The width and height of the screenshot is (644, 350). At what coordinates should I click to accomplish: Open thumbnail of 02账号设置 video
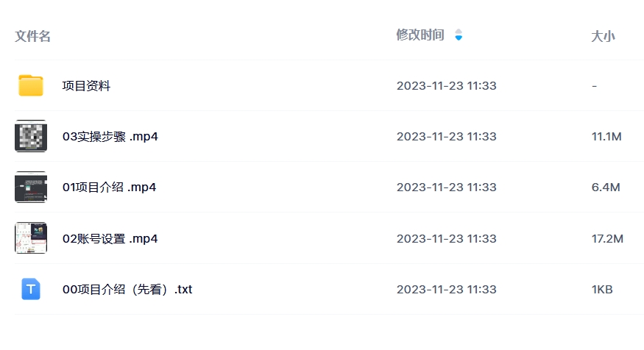[31, 238]
